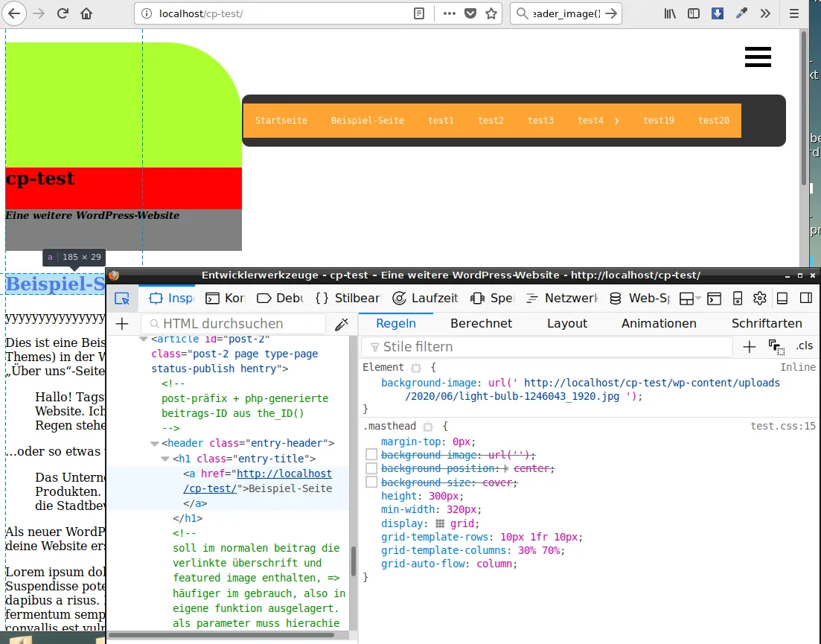Open the Firefox hamburger menu

click(x=794, y=13)
